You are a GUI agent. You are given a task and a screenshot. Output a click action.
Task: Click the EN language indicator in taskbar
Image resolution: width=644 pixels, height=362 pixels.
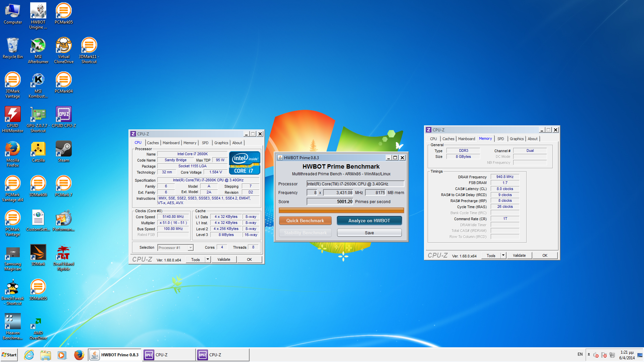580,354
